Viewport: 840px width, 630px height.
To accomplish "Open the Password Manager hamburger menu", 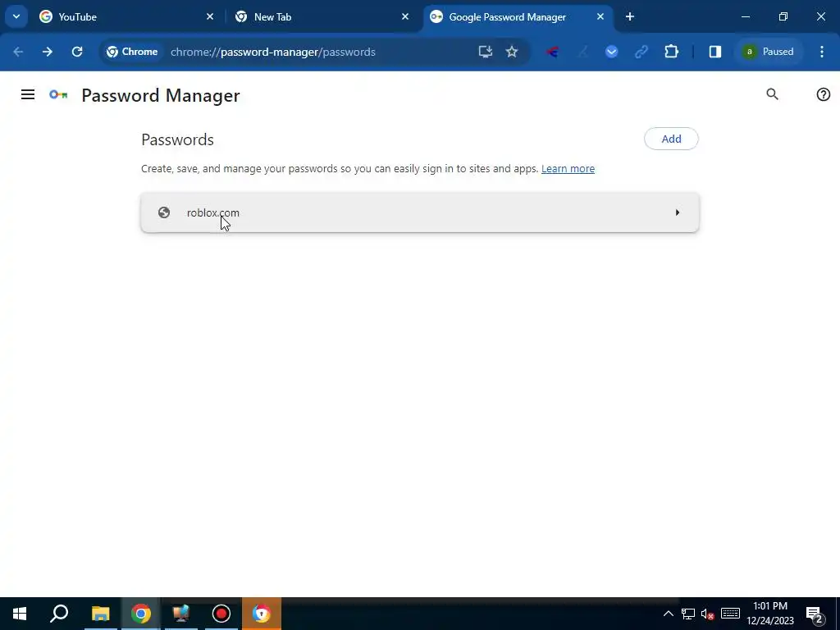I will [28, 95].
